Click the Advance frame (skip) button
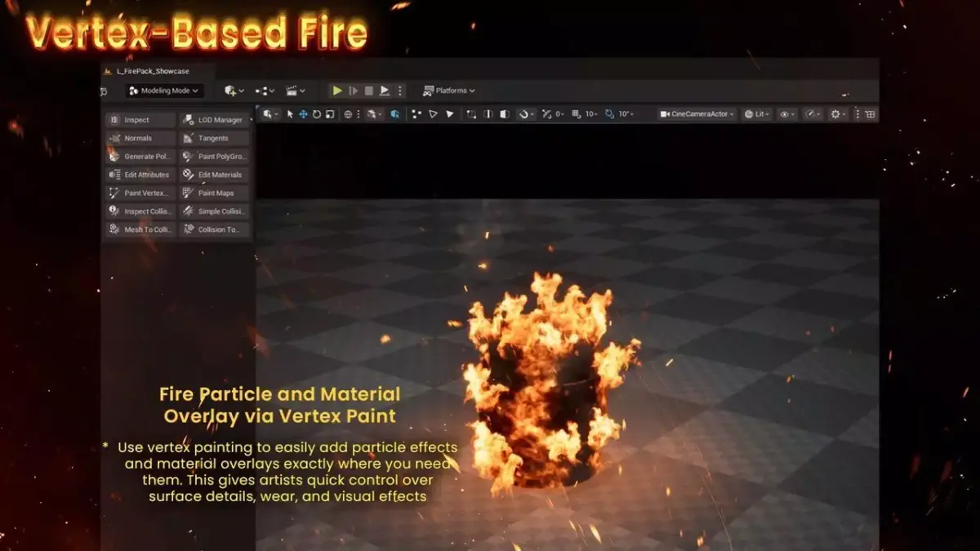Image resolution: width=980 pixels, height=551 pixels. 353,91
